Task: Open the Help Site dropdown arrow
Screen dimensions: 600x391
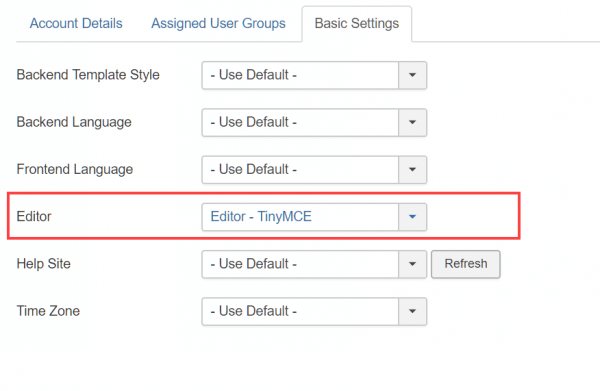Action: (x=412, y=264)
